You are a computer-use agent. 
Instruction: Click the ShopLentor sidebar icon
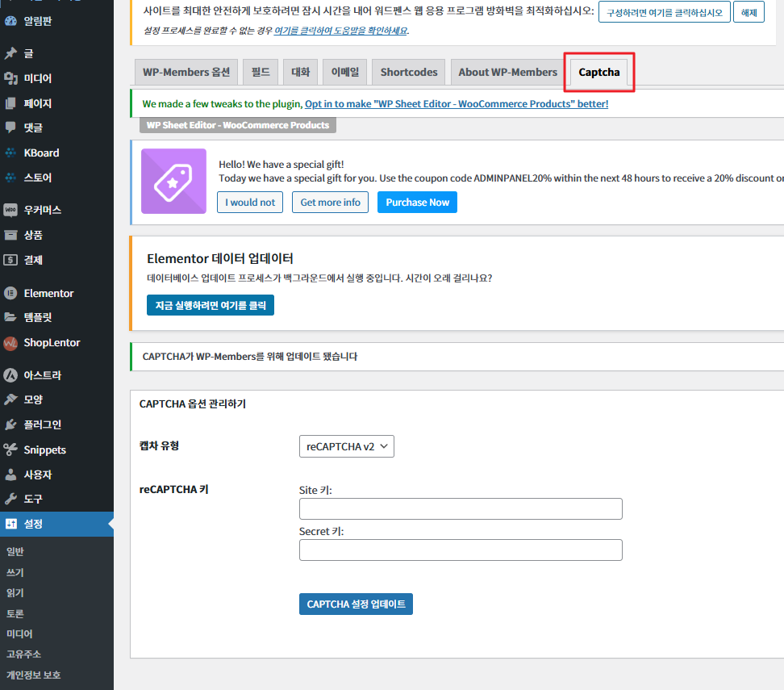point(10,343)
